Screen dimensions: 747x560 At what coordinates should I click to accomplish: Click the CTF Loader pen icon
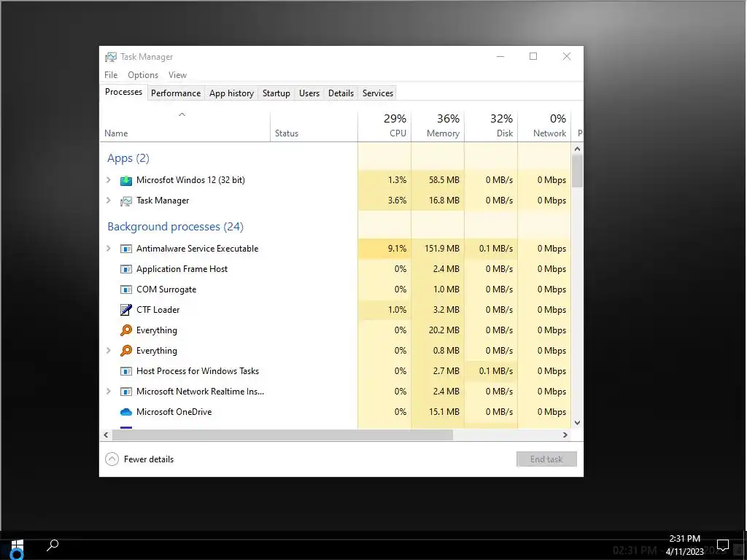pos(125,310)
